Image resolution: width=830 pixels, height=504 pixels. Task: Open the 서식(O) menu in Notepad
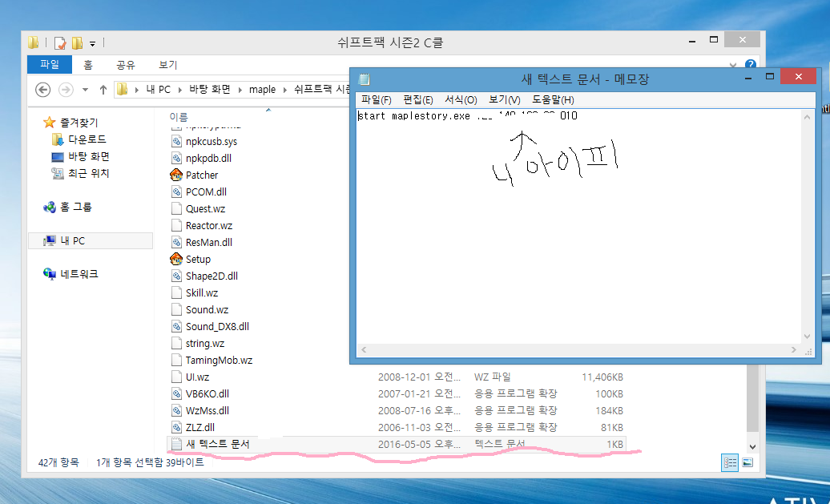(x=461, y=100)
